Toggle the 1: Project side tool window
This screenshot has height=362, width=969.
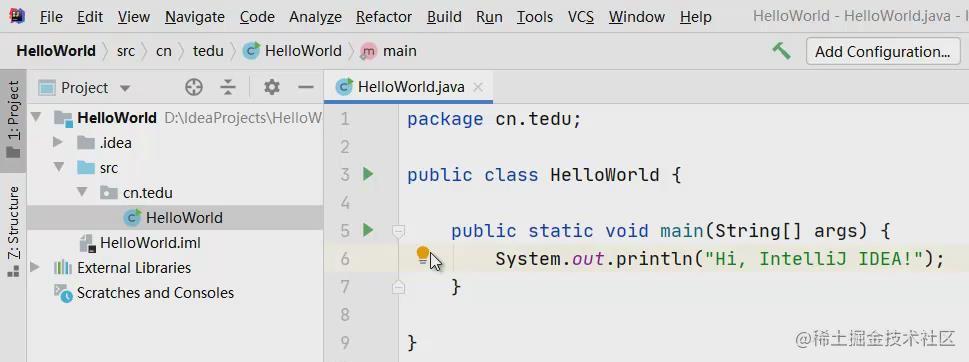point(13,120)
